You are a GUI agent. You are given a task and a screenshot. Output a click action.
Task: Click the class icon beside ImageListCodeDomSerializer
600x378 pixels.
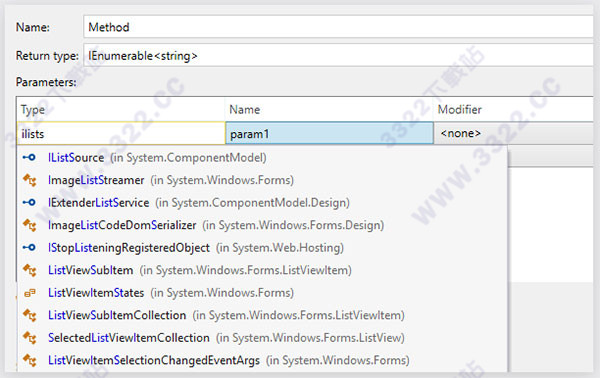click(30, 225)
